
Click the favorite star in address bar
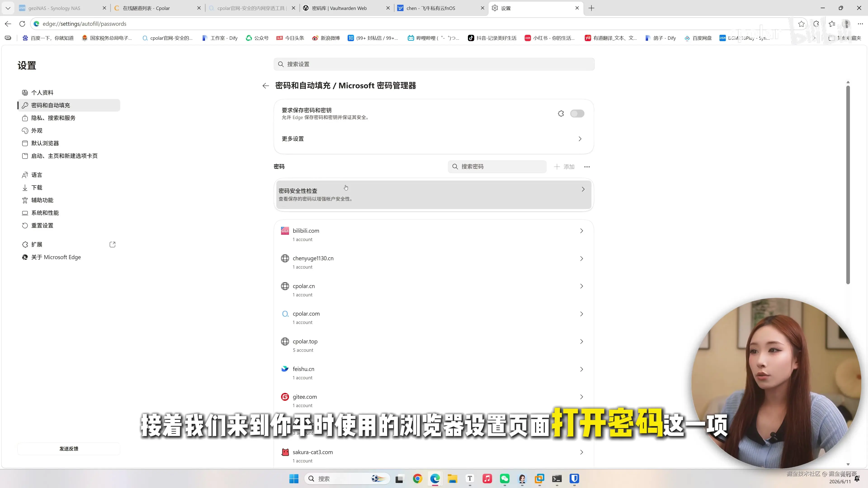801,24
